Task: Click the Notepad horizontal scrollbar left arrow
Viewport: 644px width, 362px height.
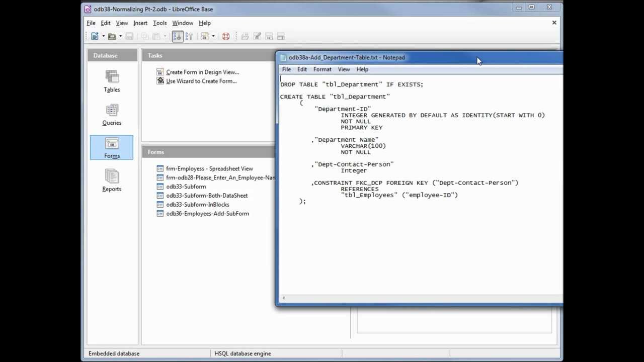Action: [x=283, y=299]
